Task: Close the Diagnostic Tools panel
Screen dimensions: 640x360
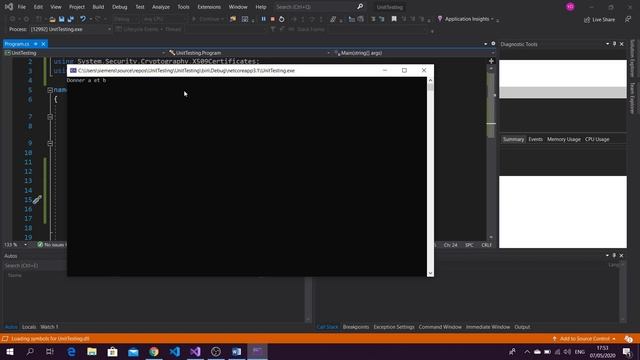Action: click(x=622, y=44)
